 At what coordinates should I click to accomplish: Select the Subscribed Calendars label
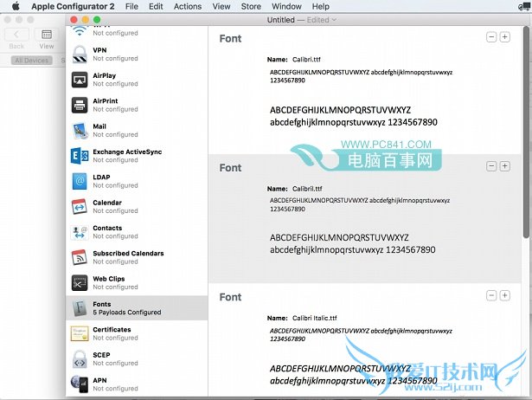pyautogui.click(x=128, y=254)
